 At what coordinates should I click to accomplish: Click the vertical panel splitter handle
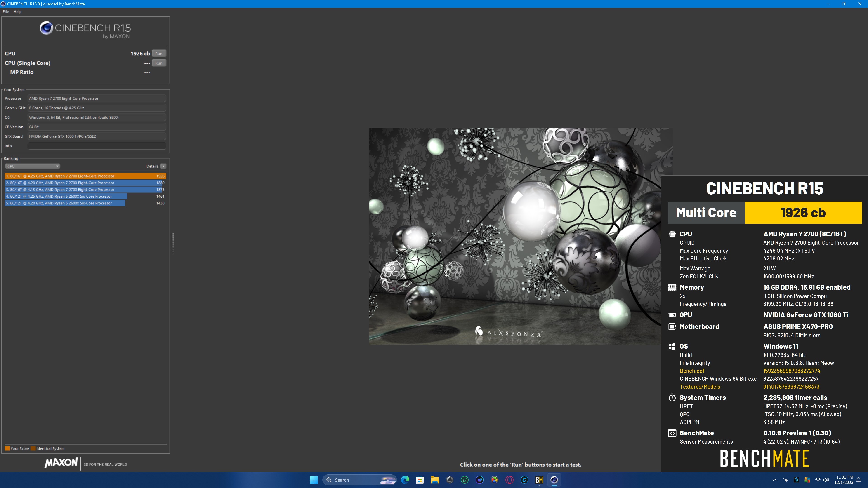click(x=173, y=243)
